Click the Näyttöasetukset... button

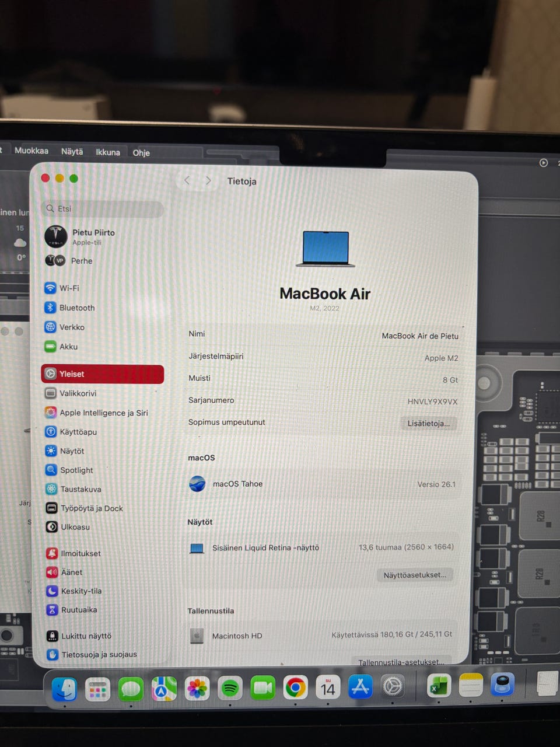415,575
